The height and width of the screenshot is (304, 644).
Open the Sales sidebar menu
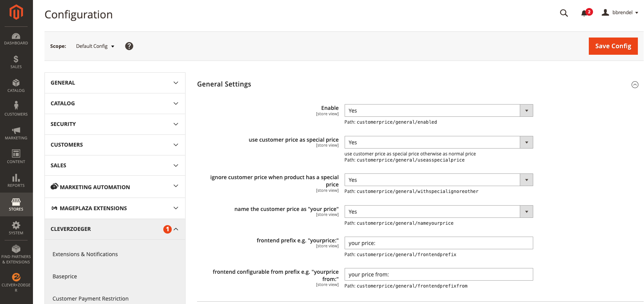[x=16, y=62]
